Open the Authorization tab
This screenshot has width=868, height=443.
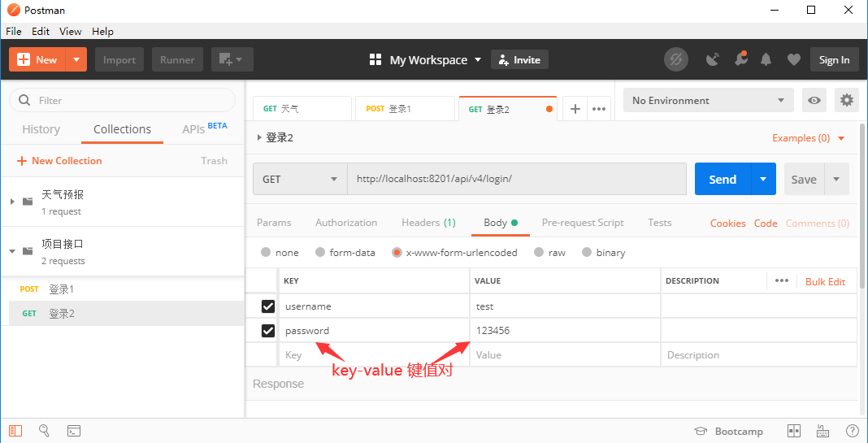pos(346,223)
